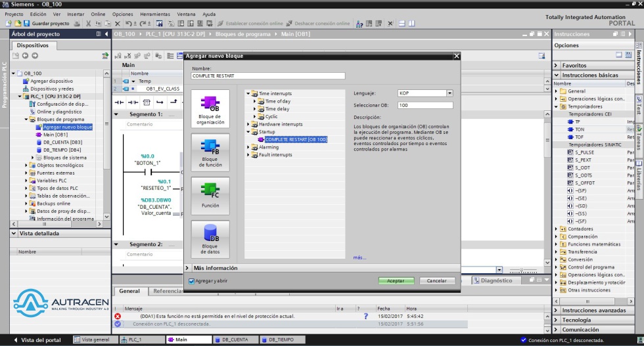Open the Insertar menu

76,14
